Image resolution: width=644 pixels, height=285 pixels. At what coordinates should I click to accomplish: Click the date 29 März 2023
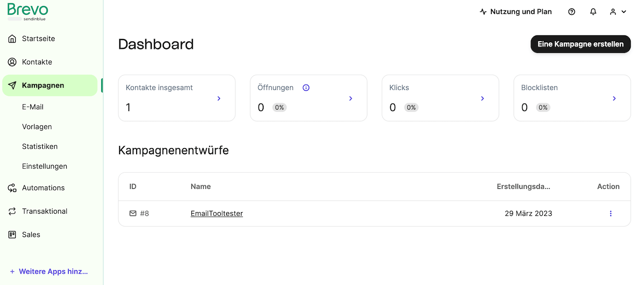(529, 213)
